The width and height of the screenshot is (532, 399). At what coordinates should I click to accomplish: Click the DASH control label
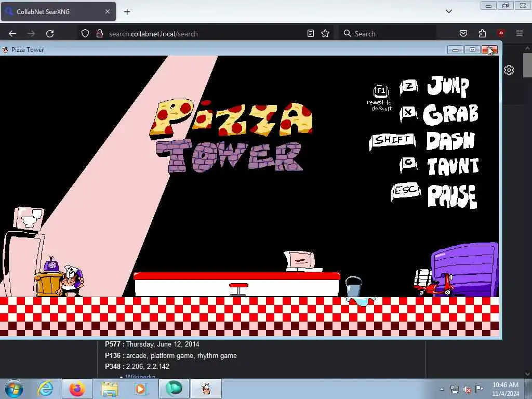point(450,140)
